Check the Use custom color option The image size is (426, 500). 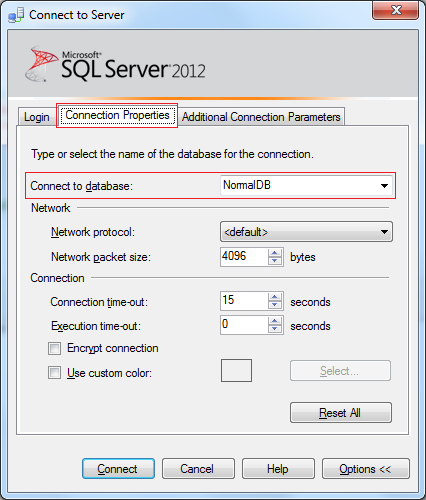(54, 373)
